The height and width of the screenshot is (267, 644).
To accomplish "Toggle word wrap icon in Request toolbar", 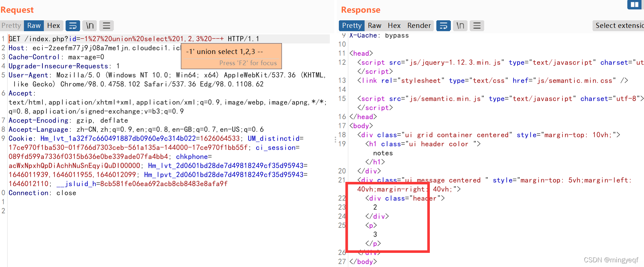I will (73, 26).
